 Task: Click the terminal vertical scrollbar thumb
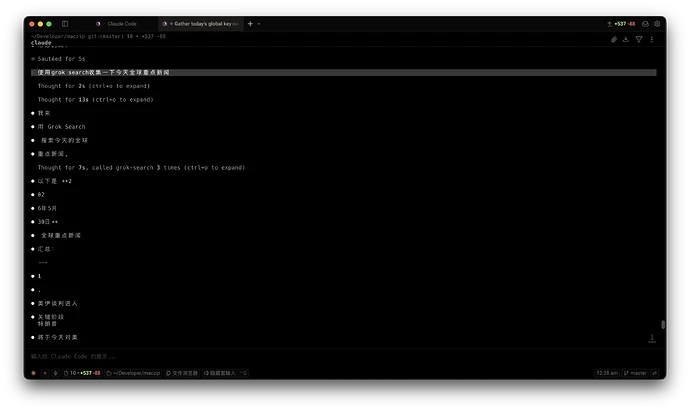click(x=663, y=325)
